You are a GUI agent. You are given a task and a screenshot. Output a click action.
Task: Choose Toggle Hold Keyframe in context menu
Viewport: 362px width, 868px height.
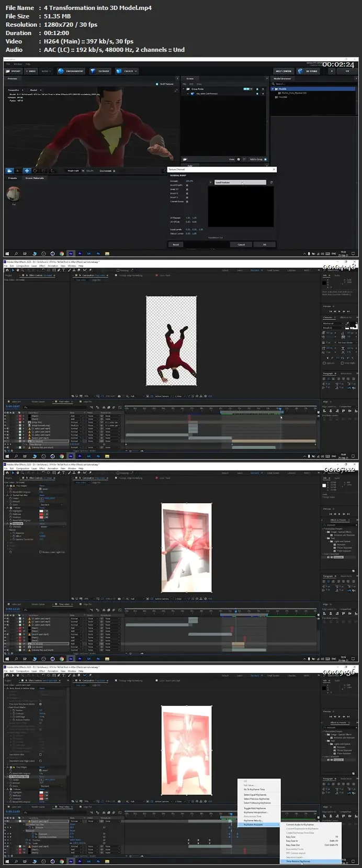point(255,808)
